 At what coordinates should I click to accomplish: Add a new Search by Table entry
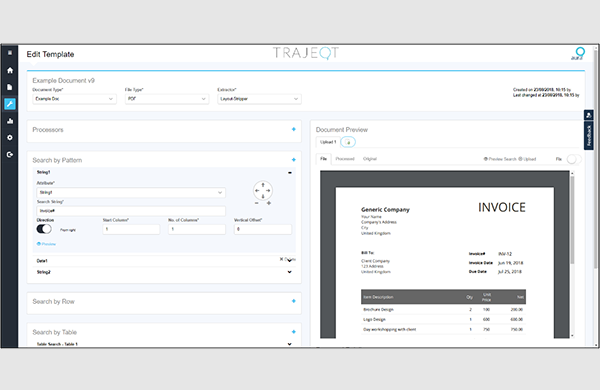pos(293,332)
